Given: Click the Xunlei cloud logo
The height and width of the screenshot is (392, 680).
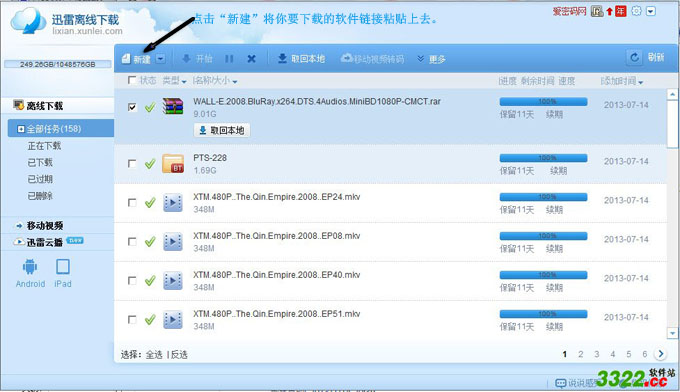Looking at the screenshot, I should (28, 20).
